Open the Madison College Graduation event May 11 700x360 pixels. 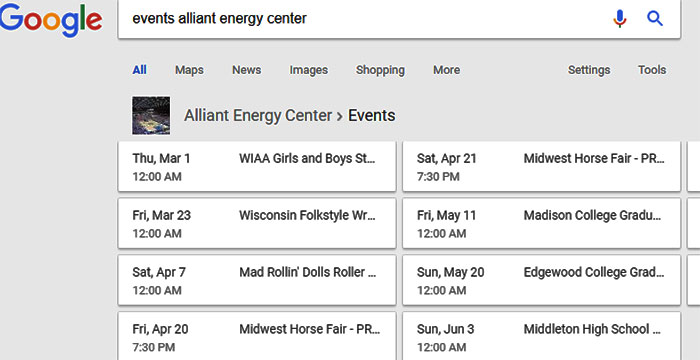click(542, 223)
